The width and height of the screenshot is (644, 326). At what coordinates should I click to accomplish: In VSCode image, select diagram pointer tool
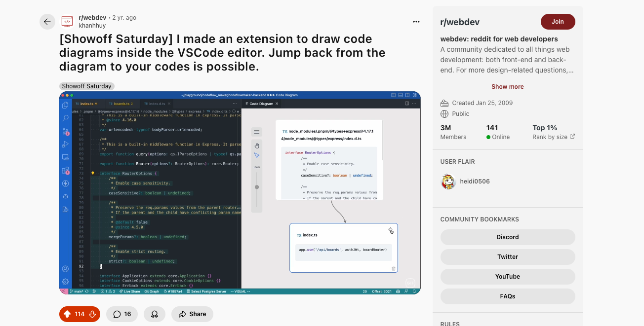(257, 155)
